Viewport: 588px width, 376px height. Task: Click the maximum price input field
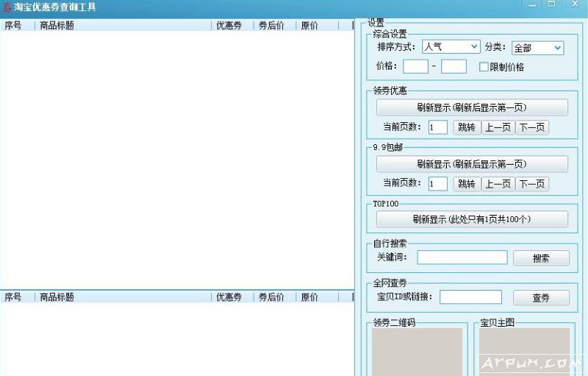tap(453, 66)
